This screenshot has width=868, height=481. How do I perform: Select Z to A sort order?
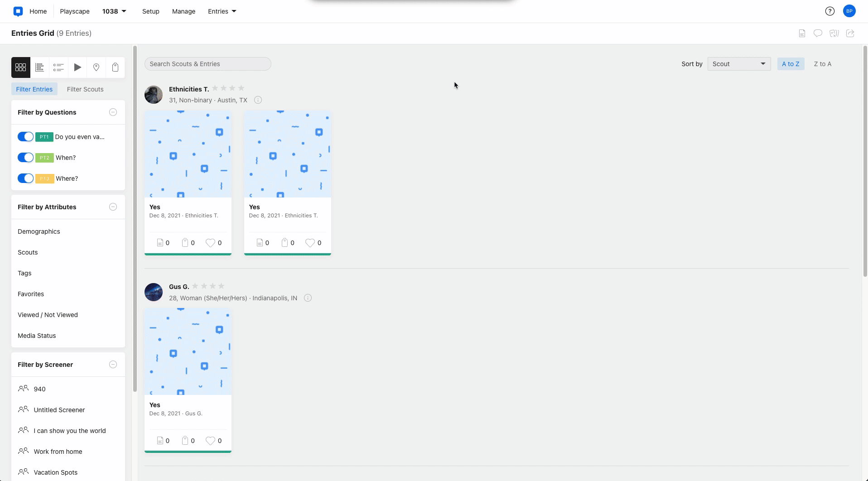tap(822, 63)
